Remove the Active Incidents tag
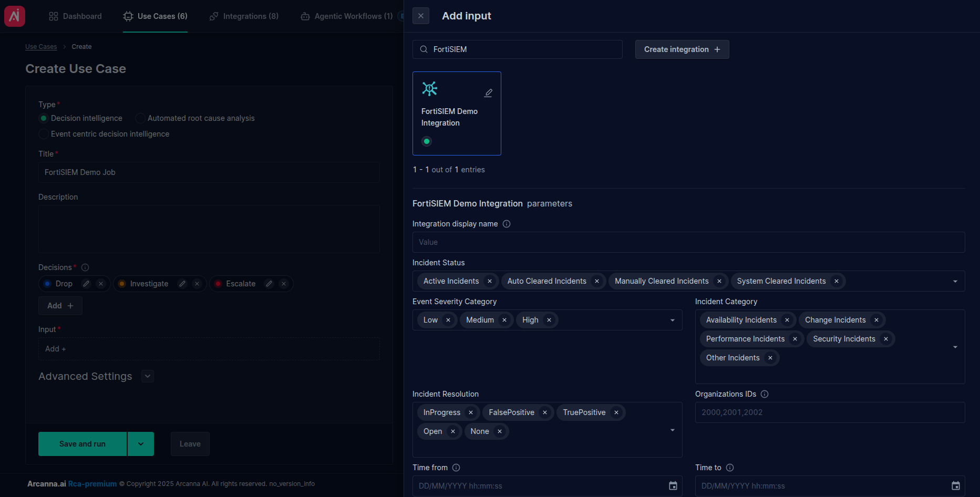 (490, 281)
